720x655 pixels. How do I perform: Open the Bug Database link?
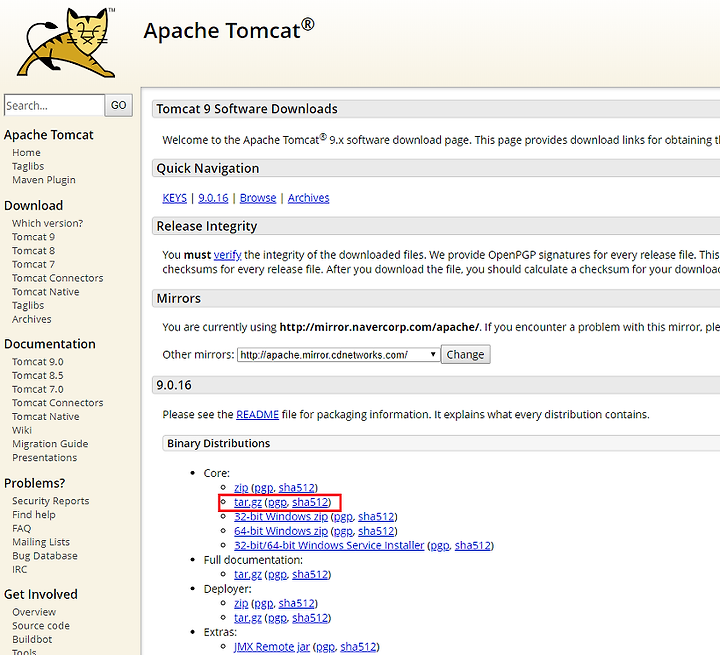[45, 556]
